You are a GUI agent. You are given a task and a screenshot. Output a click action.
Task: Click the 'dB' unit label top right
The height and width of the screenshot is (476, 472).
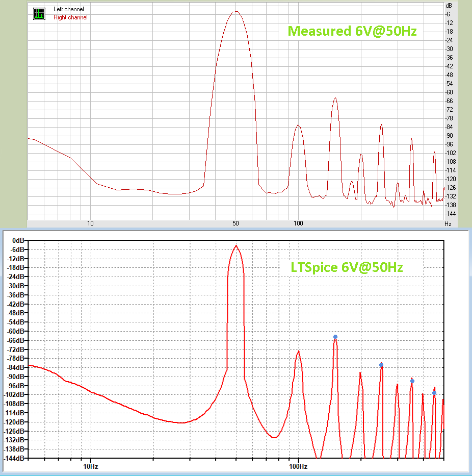(x=449, y=6)
